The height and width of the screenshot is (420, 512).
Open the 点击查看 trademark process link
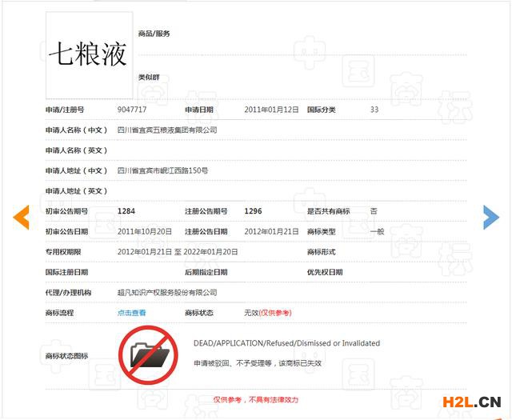pos(132,313)
